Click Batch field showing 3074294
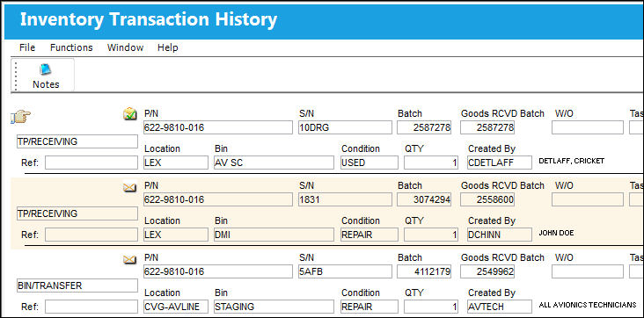This screenshot has height=318, width=644. [x=424, y=199]
